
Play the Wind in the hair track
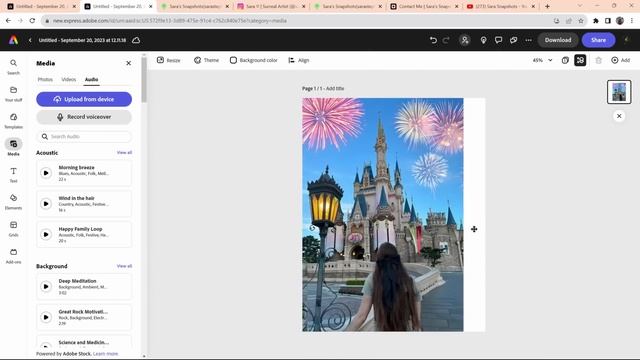[x=46, y=204]
